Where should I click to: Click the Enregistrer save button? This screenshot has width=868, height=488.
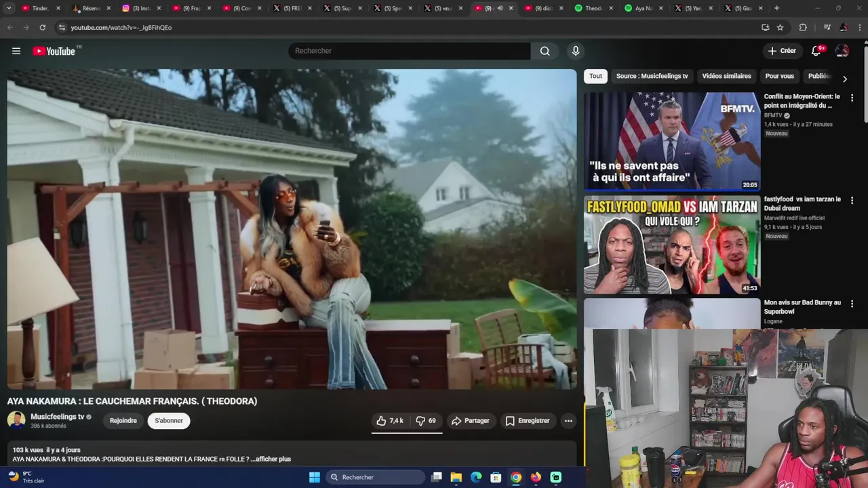coord(527,421)
